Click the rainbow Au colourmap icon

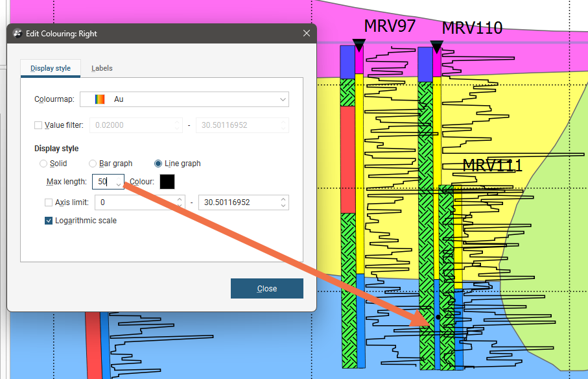tap(100, 99)
